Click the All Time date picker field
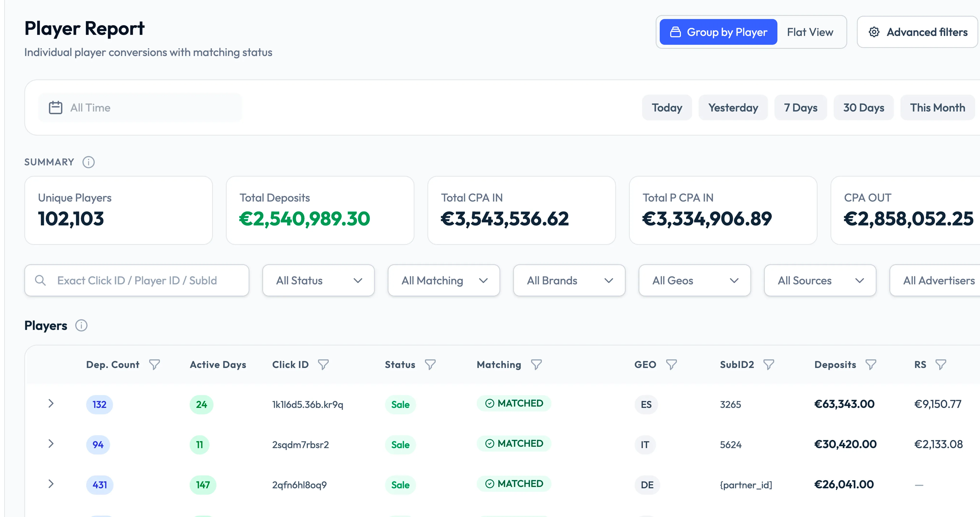This screenshot has height=517, width=980. point(140,108)
